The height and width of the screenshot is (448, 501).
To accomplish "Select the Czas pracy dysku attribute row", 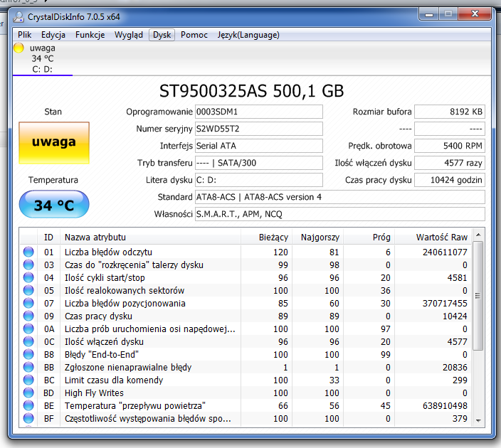I will 246,316.
